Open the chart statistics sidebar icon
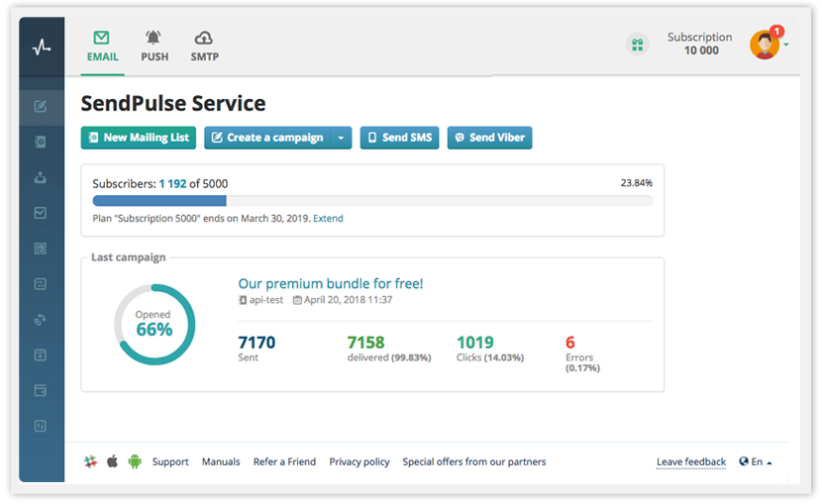The width and height of the screenshot is (822, 504). coord(41,213)
